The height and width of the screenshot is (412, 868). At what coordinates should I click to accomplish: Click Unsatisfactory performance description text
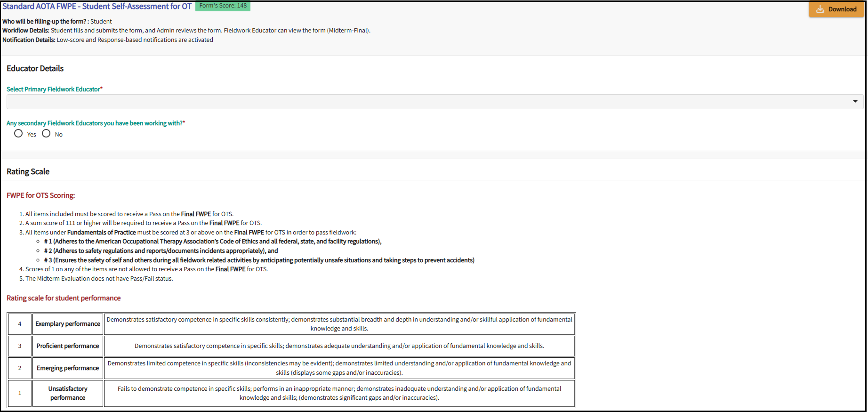pyautogui.click(x=339, y=393)
